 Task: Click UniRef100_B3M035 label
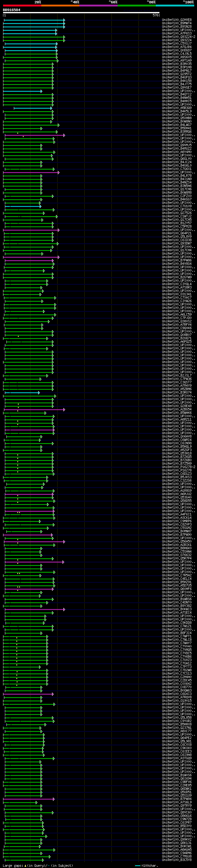click(x=177, y=64)
